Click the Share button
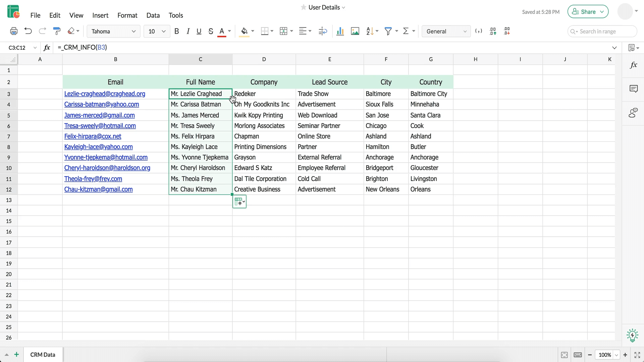Viewport: 644px width, 362px height. pyautogui.click(x=588, y=12)
